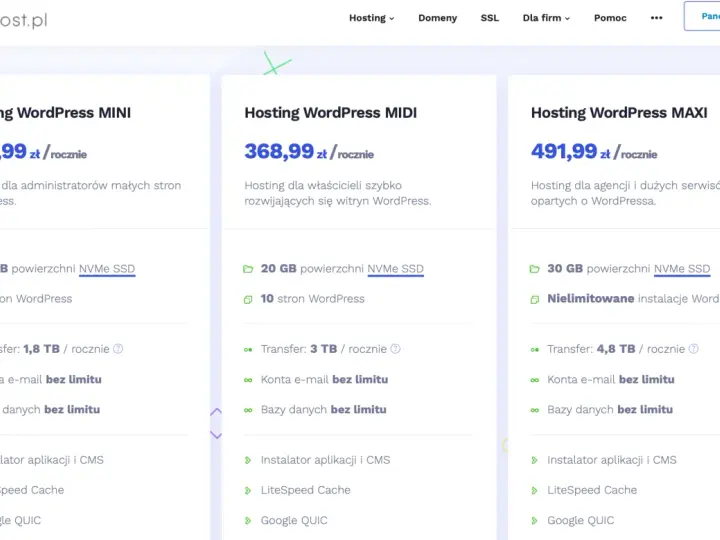Open the site logo link

23,20
